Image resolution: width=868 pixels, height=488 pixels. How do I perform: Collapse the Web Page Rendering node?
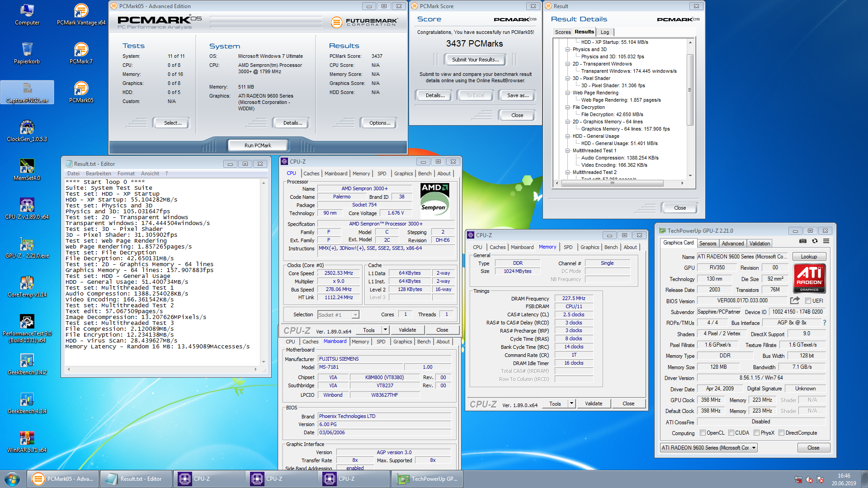tap(568, 93)
